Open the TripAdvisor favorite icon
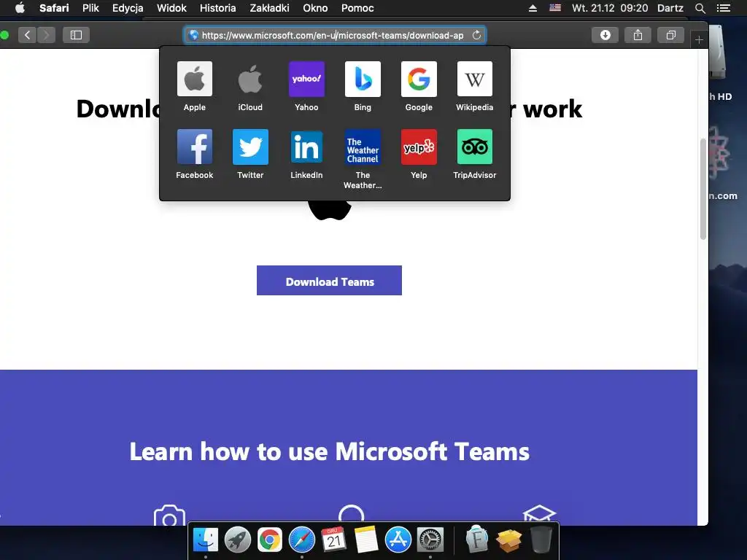 (x=474, y=147)
